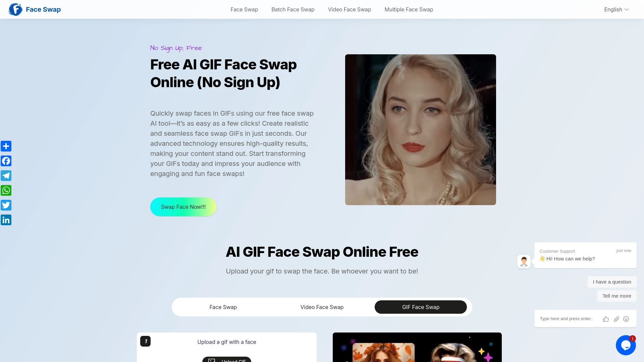Click the Face Swap navigation menu item
Image resolution: width=644 pixels, height=362 pixels.
click(244, 9)
